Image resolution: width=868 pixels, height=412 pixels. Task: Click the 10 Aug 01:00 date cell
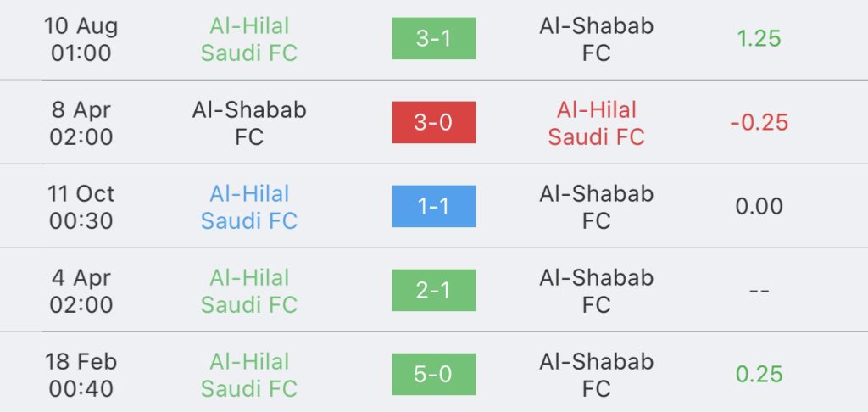pyautogui.click(x=81, y=39)
